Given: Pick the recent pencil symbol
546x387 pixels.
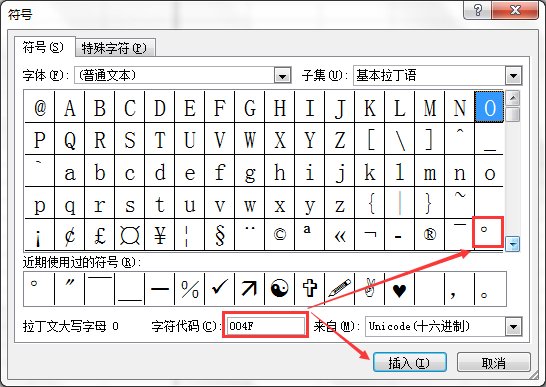Looking at the screenshot, I should pyautogui.click(x=340, y=289).
